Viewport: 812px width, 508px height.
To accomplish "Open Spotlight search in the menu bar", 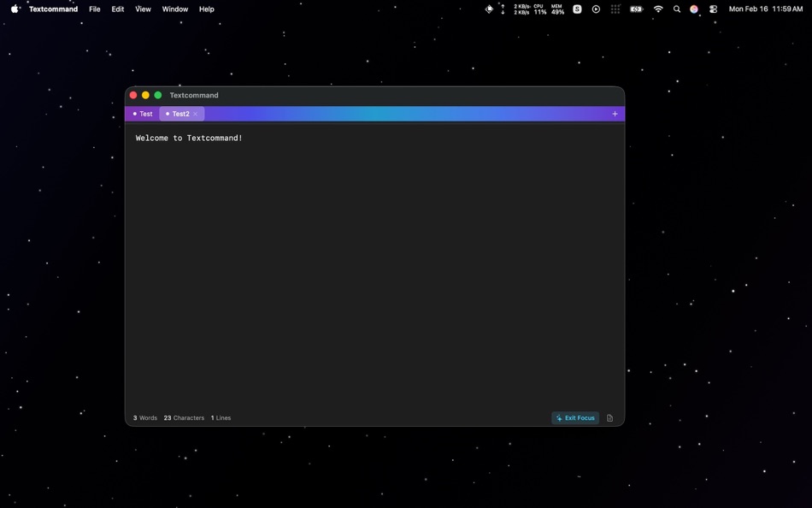I will (676, 9).
